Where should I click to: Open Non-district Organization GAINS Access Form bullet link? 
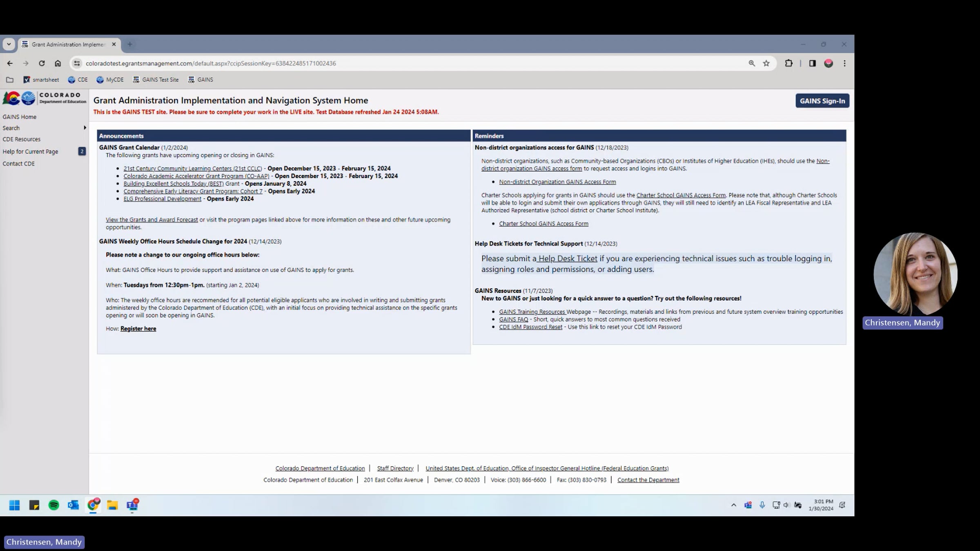557,182
